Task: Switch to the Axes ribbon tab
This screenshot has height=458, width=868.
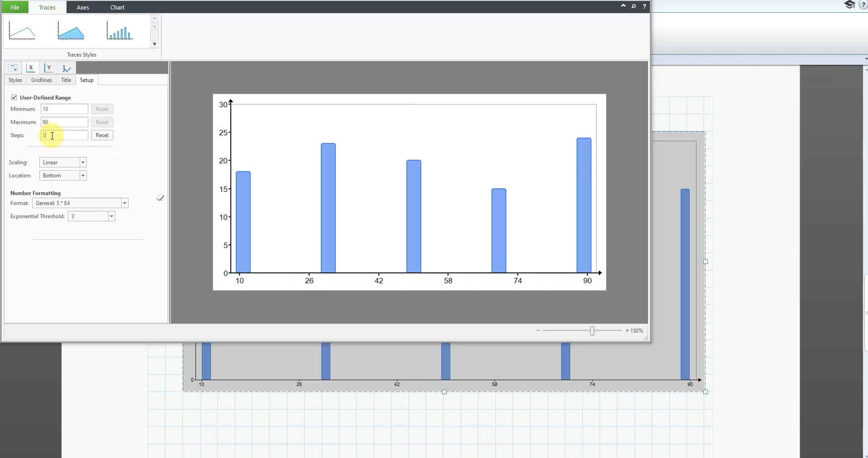Action: 83,7
